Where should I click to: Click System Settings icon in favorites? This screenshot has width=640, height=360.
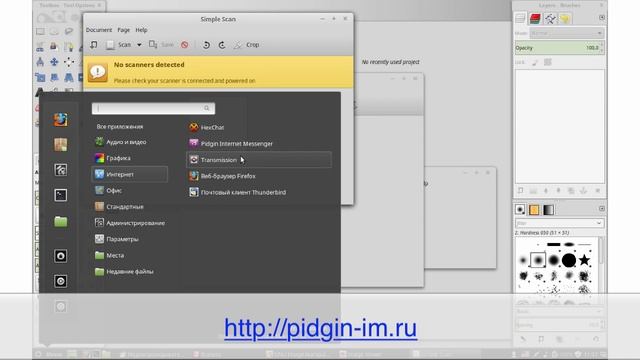[61, 170]
